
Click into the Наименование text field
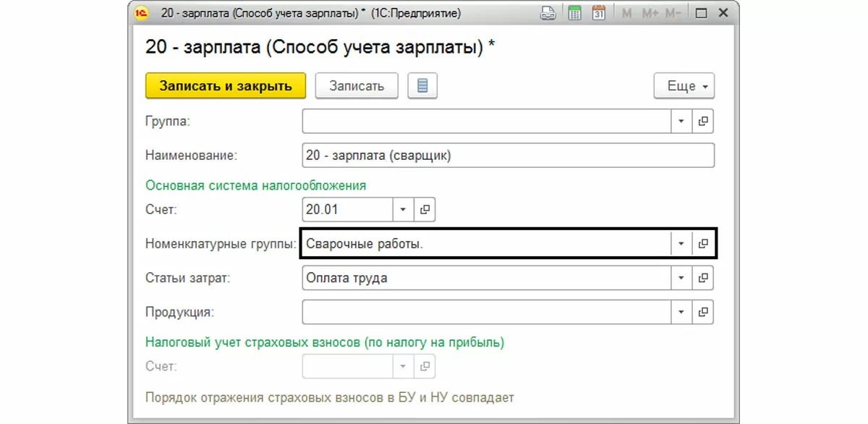pos(508,156)
